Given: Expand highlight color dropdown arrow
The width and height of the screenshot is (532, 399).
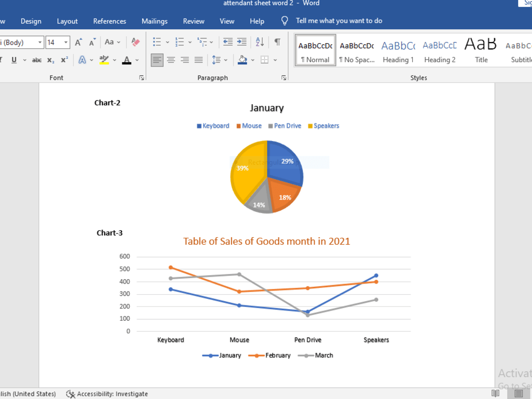Looking at the screenshot, I should (x=115, y=60).
